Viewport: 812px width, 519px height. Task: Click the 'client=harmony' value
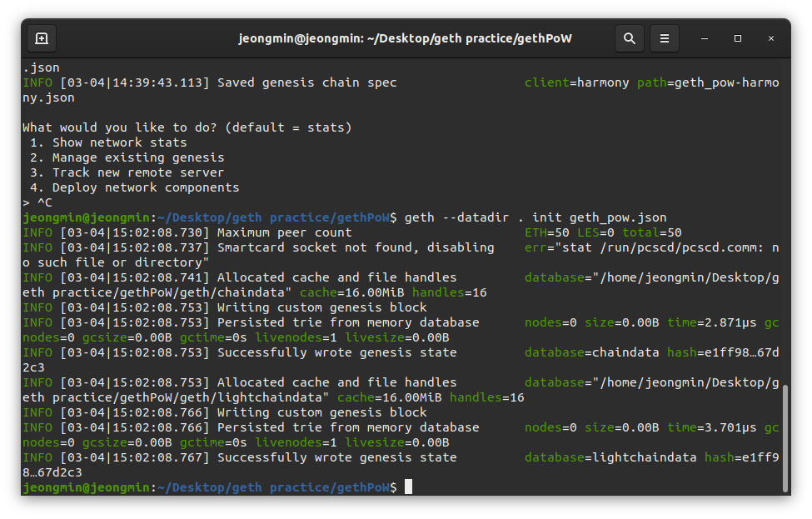pos(577,82)
